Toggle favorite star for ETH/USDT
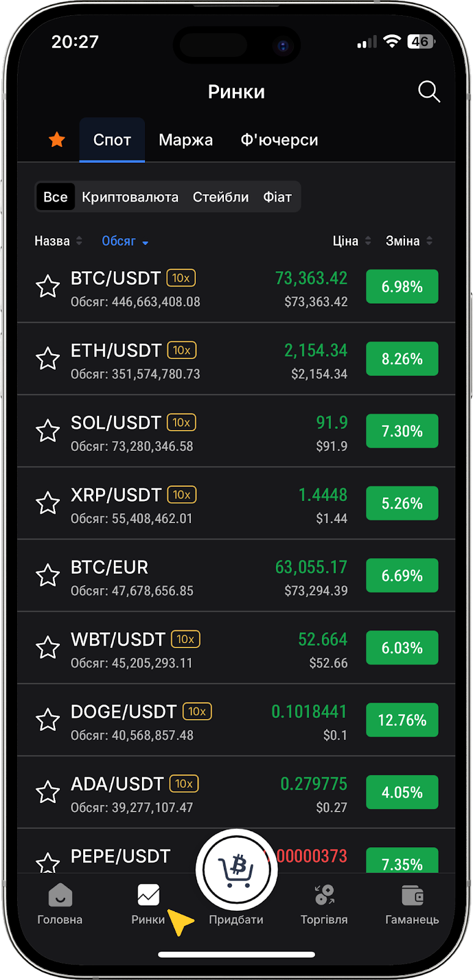Screen dimensions: 473x980 coord(48,359)
